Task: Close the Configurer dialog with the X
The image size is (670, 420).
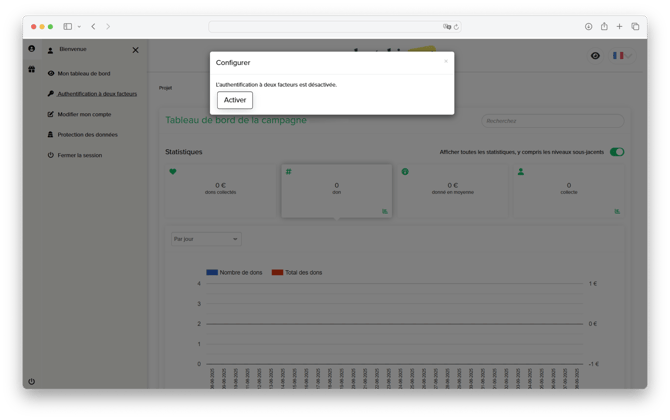Action: [446, 61]
